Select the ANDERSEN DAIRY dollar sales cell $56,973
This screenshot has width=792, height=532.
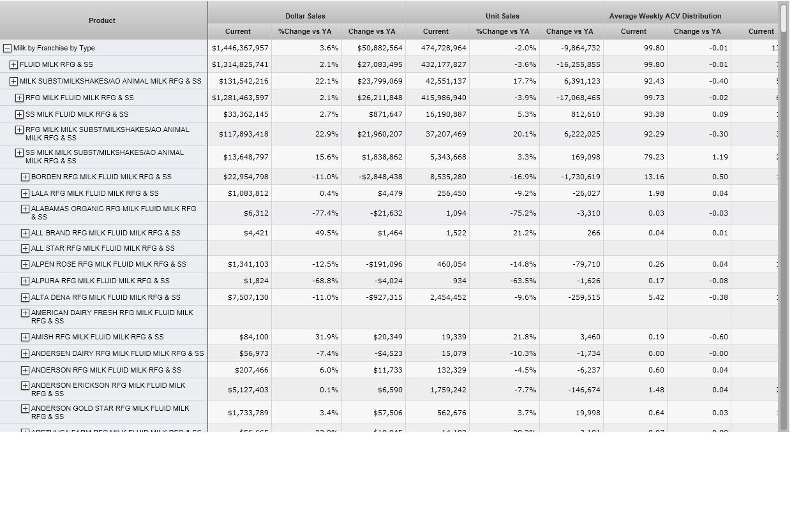click(x=240, y=353)
